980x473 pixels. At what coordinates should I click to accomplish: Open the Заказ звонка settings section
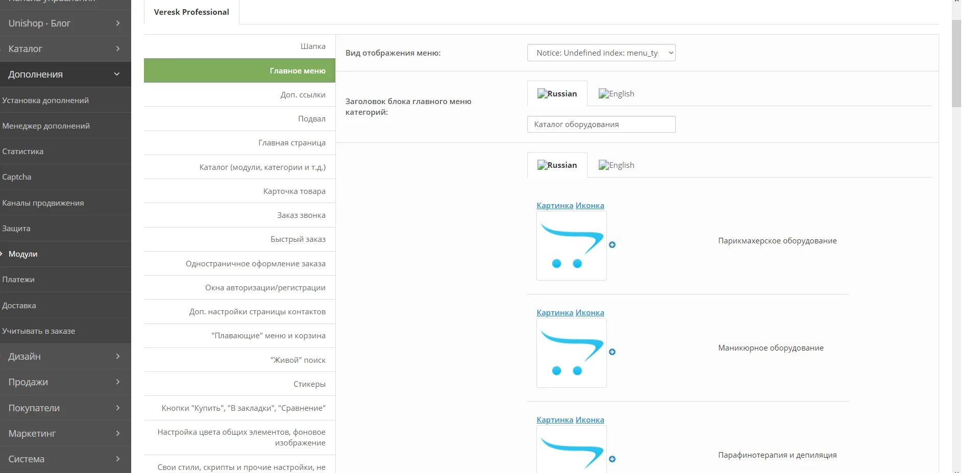(239, 215)
